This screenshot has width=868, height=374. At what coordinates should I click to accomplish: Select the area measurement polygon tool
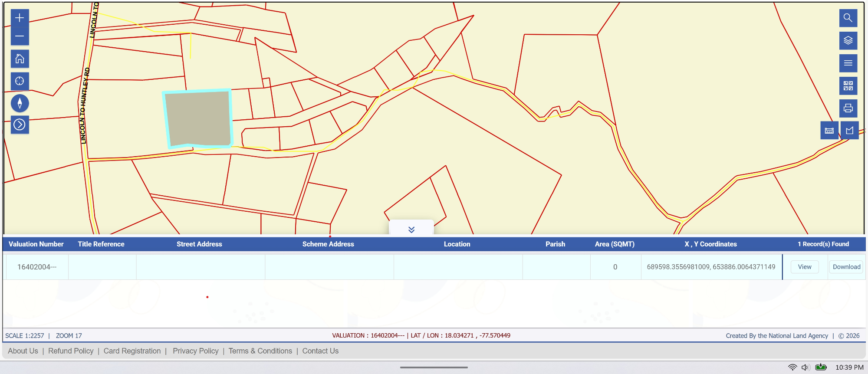click(849, 130)
